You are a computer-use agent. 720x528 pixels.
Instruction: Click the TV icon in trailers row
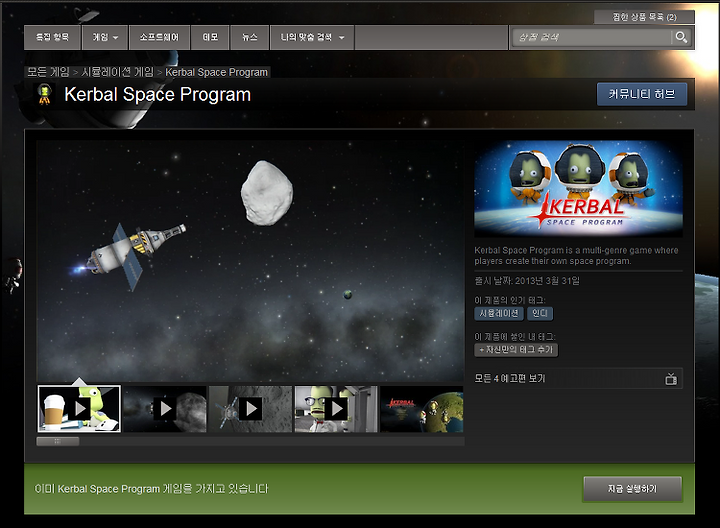(x=671, y=379)
